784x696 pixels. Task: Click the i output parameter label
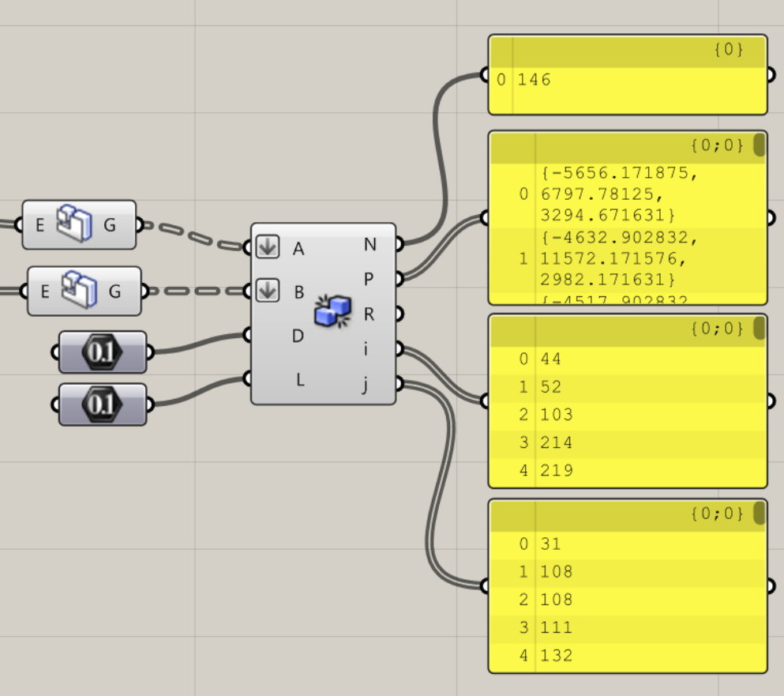369,348
